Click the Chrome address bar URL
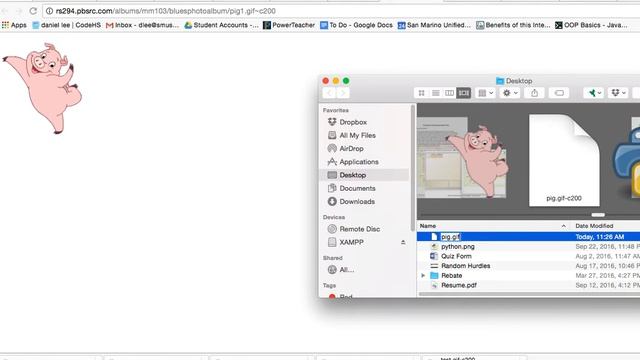Viewport: 640px width, 360px height. coord(165,11)
